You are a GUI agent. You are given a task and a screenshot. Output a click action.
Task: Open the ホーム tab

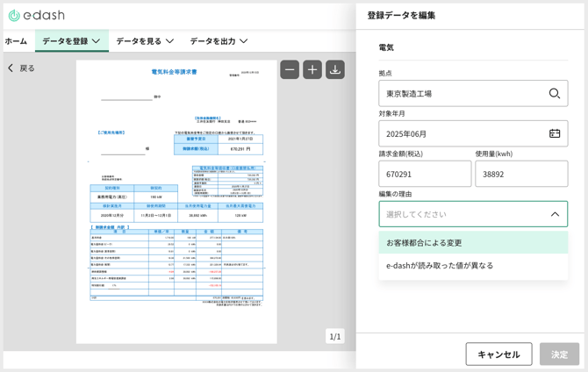[x=16, y=41]
